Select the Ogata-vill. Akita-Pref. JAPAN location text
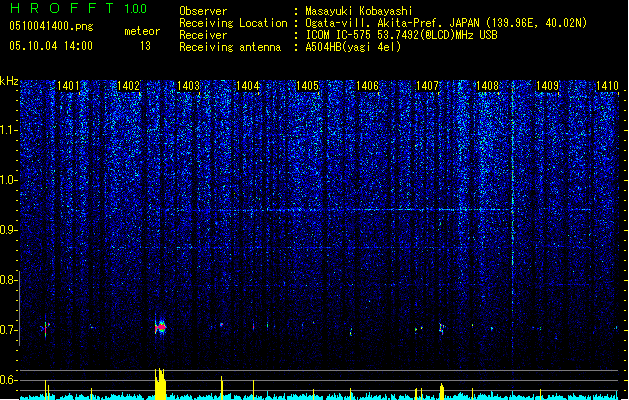This screenshot has width=629, height=400. point(446,23)
